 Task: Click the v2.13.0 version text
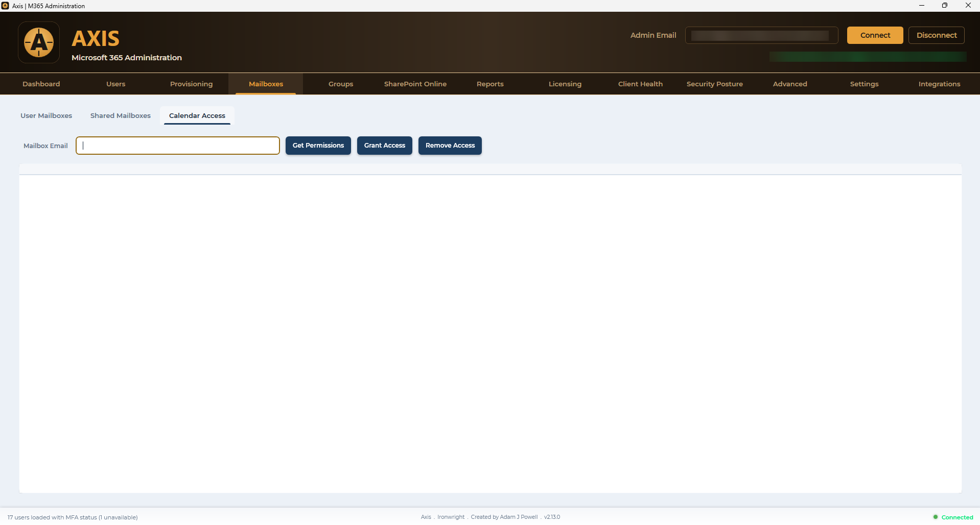(552, 517)
